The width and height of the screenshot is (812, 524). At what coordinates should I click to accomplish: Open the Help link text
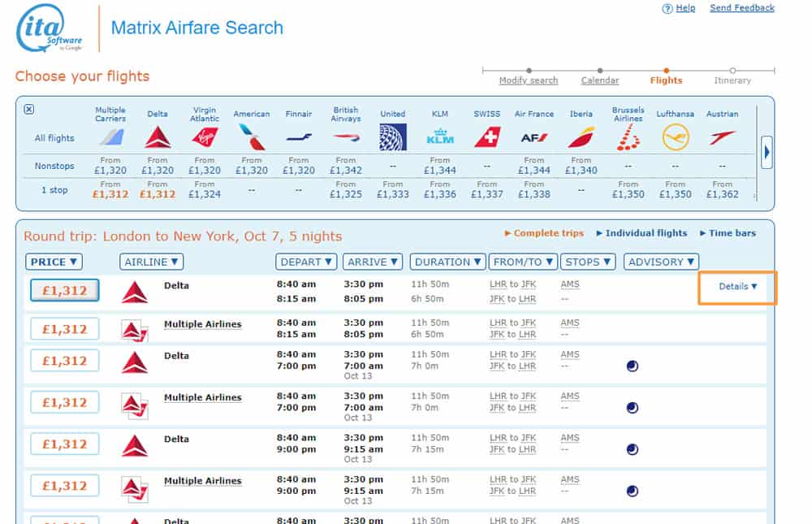coord(685,8)
